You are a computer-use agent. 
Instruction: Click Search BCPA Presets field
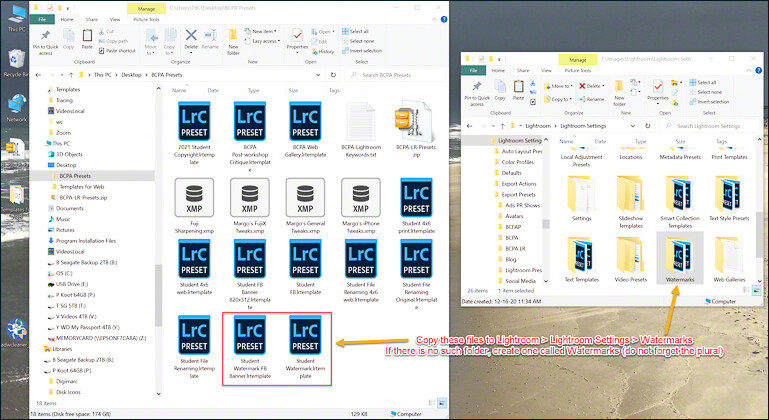pos(395,75)
